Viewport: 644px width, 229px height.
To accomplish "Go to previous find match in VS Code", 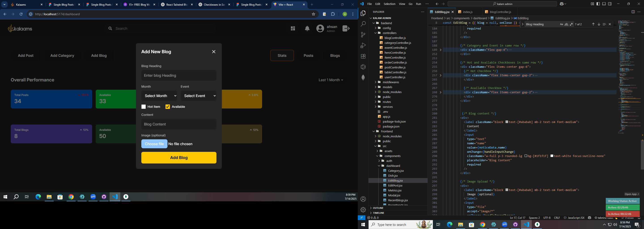I will (593, 24).
